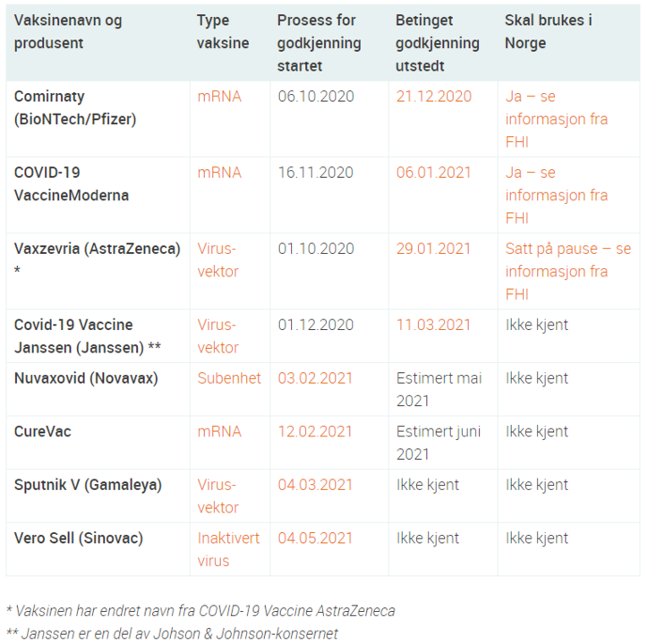This screenshot has height=644, width=648.
Task: Open the 'Satt på pause' FHI link
Action: 567,271
